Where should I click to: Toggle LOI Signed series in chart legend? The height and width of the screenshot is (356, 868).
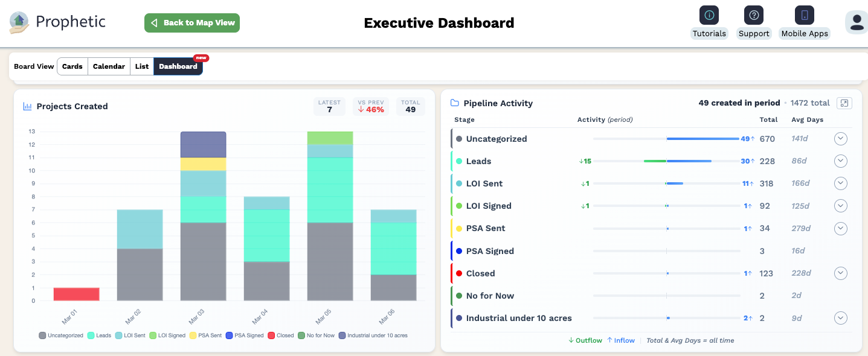[x=167, y=335]
